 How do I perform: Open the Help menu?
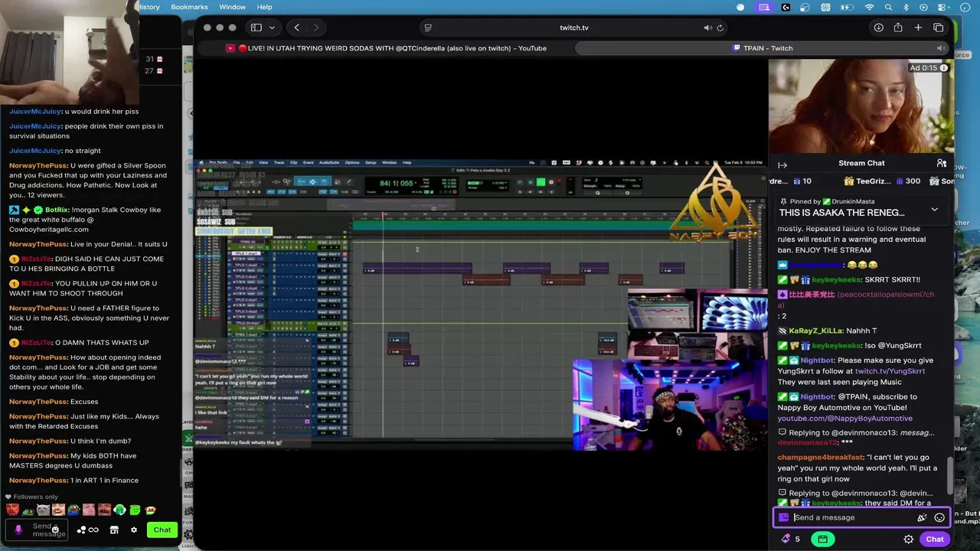(x=264, y=7)
